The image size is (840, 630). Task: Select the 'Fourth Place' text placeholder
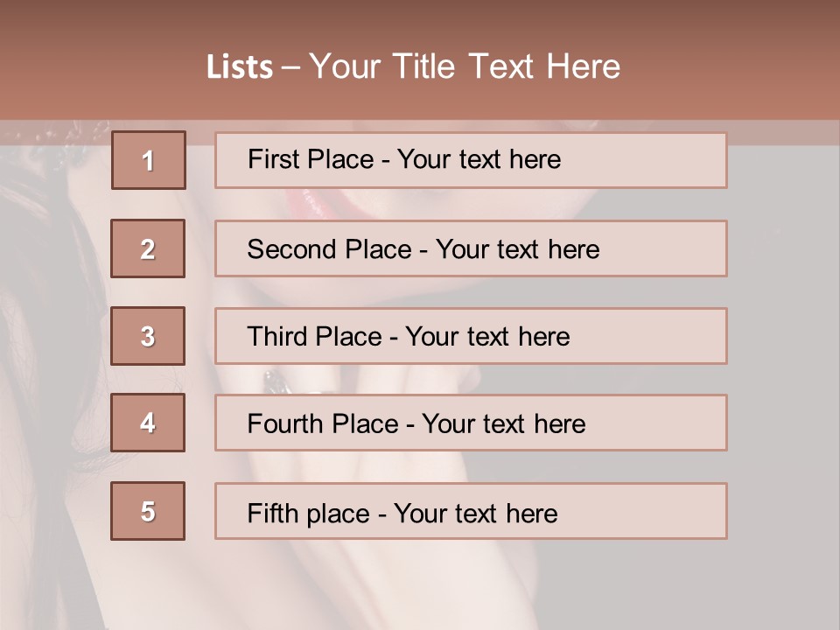(x=471, y=423)
